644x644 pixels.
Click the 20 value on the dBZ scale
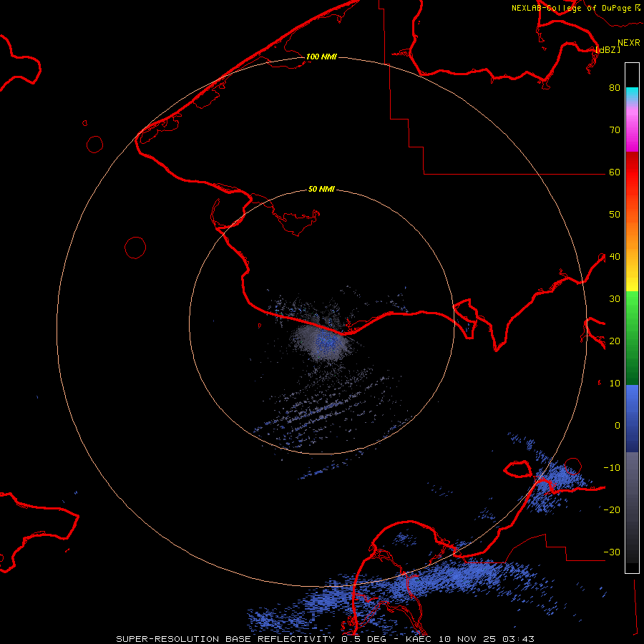[x=615, y=341]
